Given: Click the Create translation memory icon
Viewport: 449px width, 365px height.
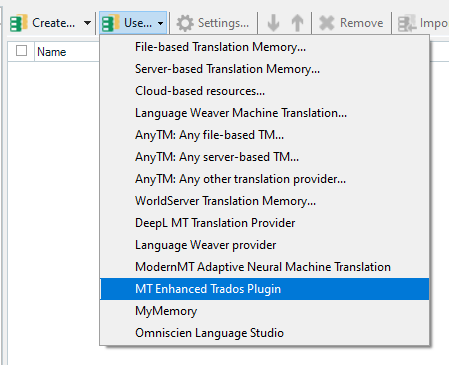Looking at the screenshot, I should pos(18,23).
